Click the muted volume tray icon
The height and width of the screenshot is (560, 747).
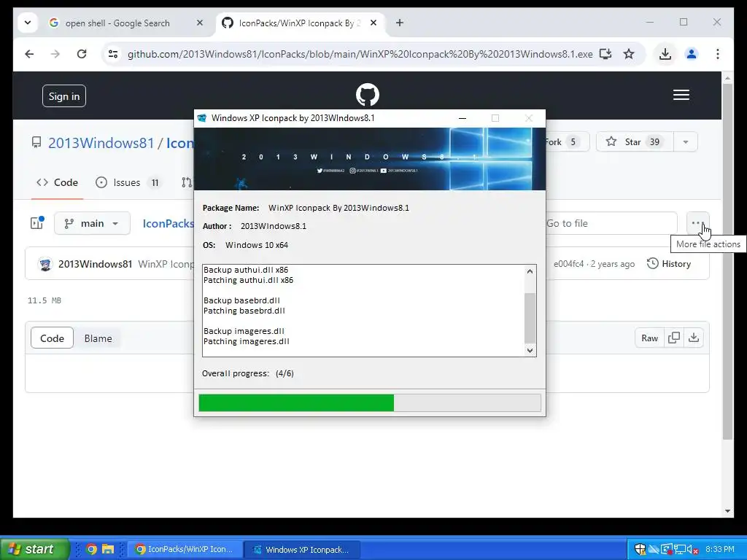point(693,550)
